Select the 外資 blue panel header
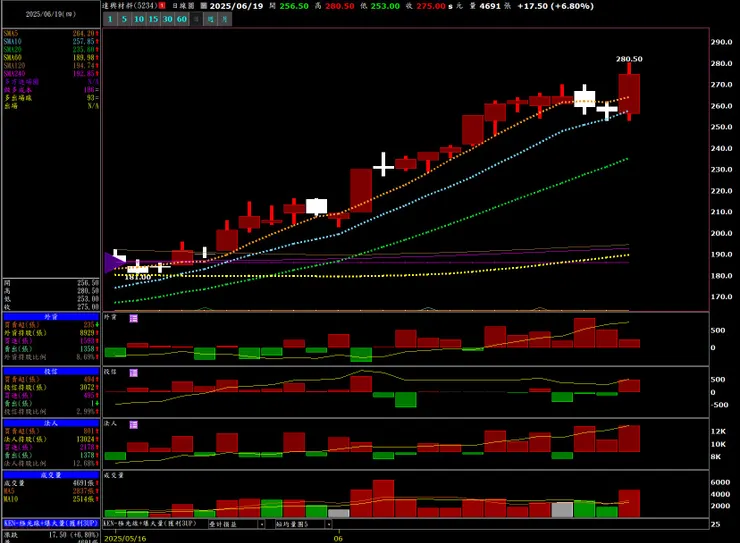This screenshot has height=543, width=740. coord(51,317)
